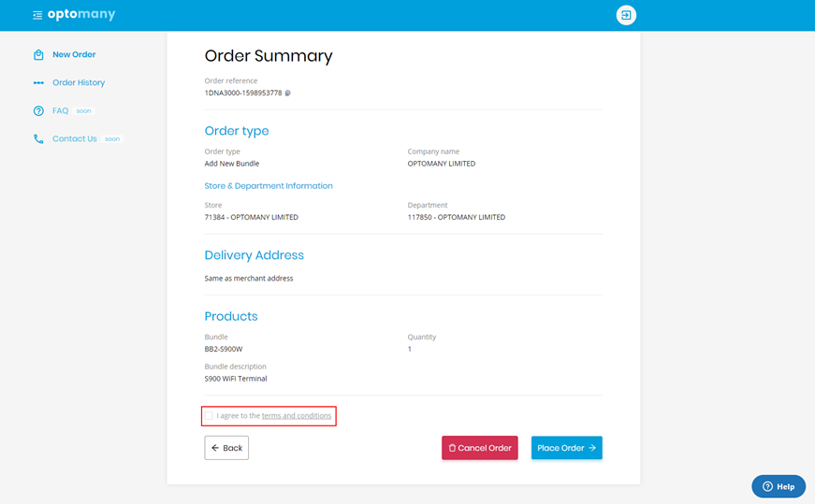Click the company name OPTOMANY LIMITED value
The image size is (815, 504).
(x=442, y=164)
